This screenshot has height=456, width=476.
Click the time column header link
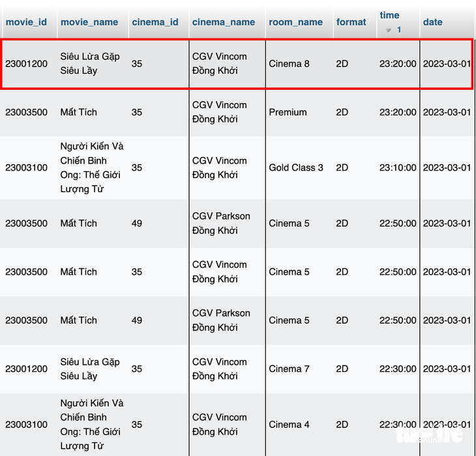389,15
